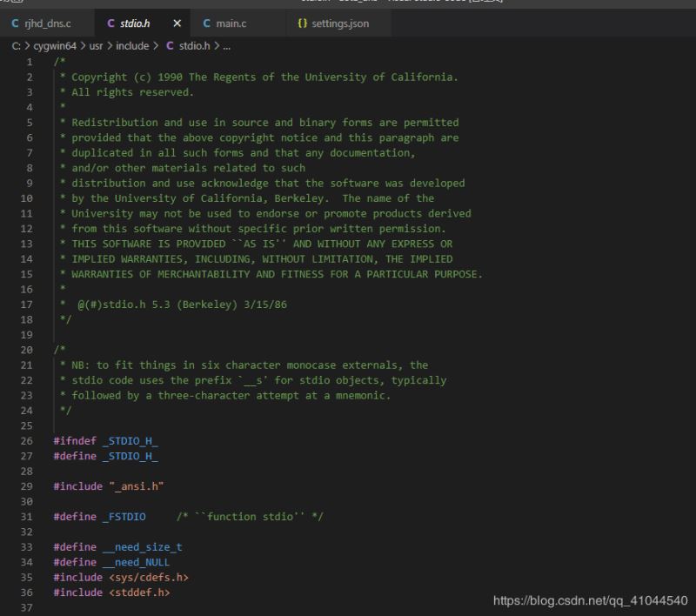Click the C icon in the breadcrumb bar
696x616 pixels.
point(170,45)
